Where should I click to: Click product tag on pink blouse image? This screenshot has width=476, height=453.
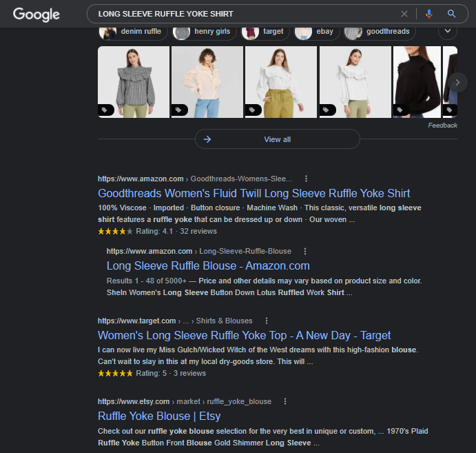pos(179,110)
